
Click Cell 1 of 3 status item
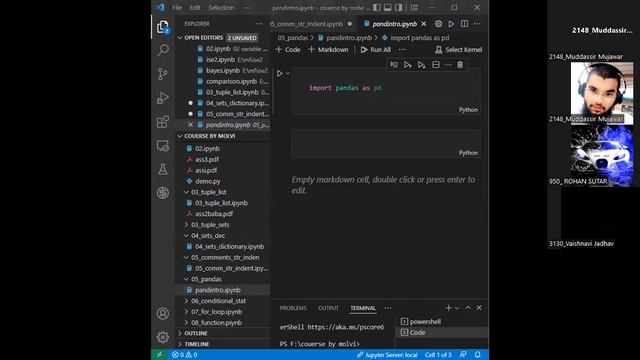click(438, 355)
